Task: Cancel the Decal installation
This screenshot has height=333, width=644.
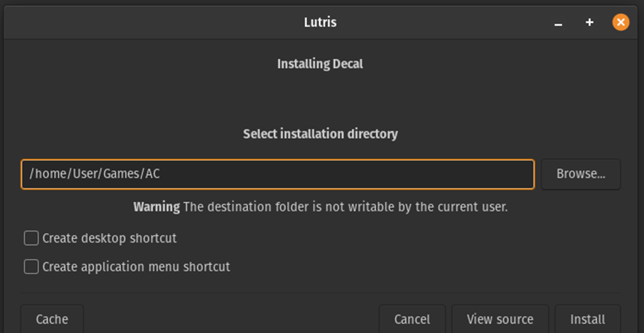Action: tap(412, 319)
